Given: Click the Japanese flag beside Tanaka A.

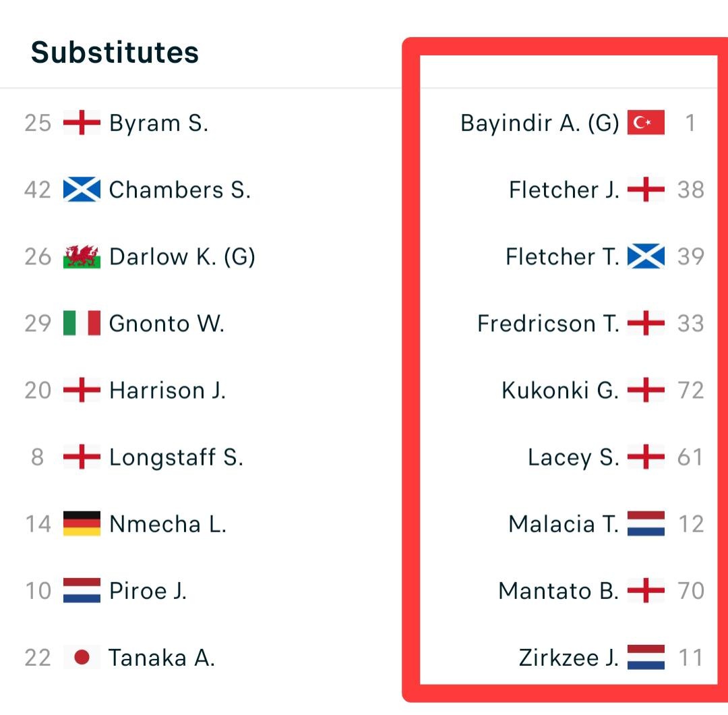Looking at the screenshot, I should click(x=82, y=658).
